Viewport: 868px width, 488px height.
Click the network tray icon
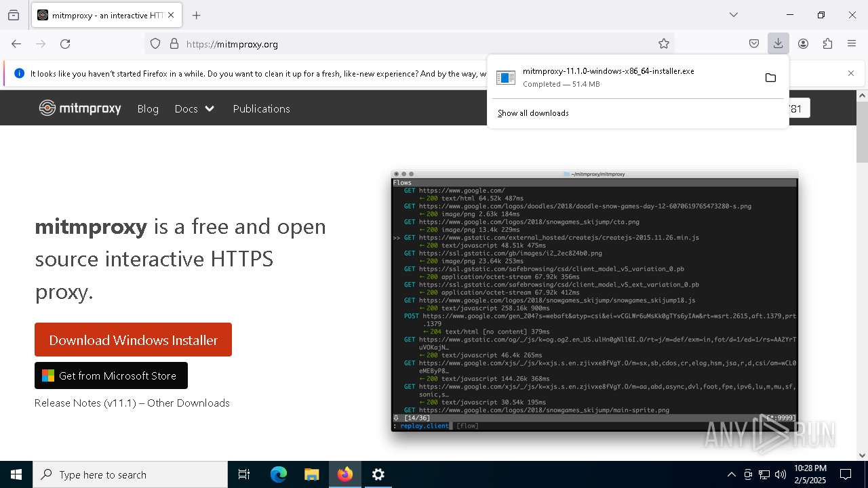coord(764,474)
